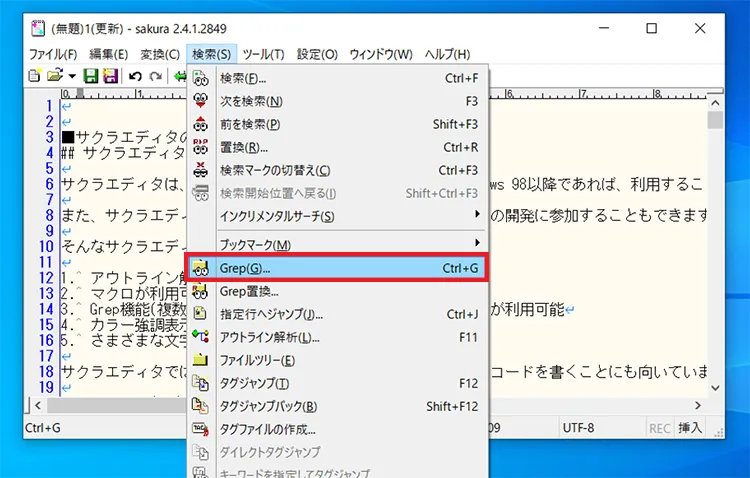Viewport: 750px width, 478px height.
Task: Open the 変換(C) menu
Action: [x=160, y=54]
